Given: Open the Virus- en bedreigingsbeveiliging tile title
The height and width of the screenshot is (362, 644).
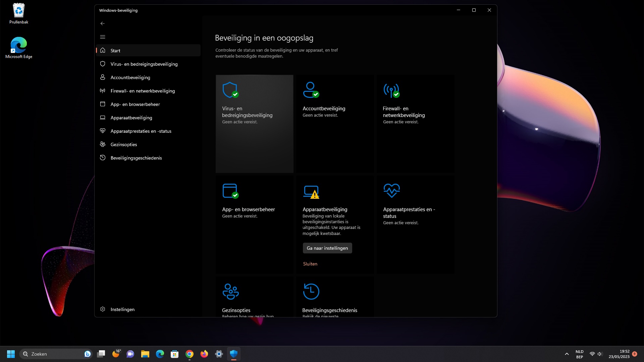Looking at the screenshot, I should pos(247,112).
